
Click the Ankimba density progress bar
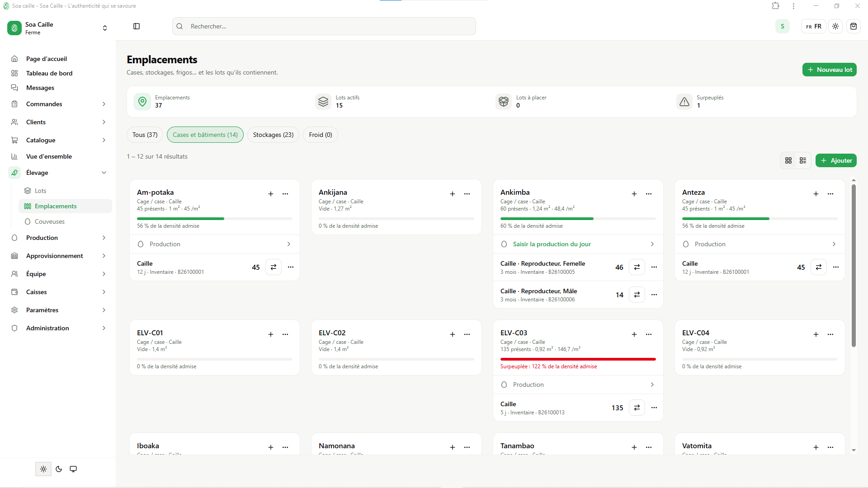pos(578,219)
